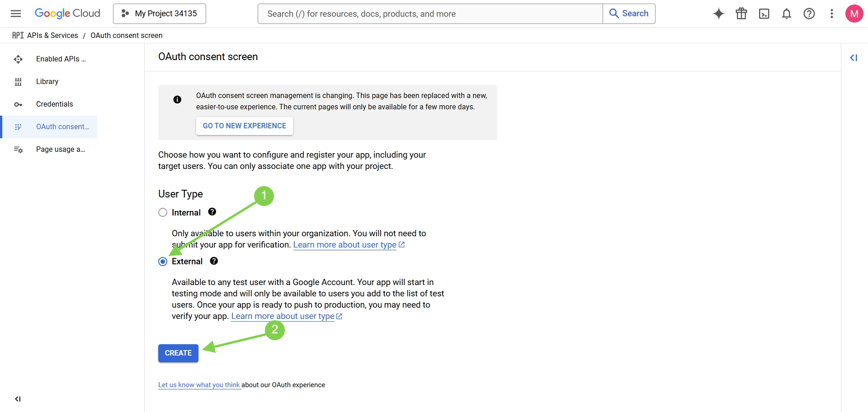Click the Google Cloud logo
This screenshot has width=868, height=412.
[67, 14]
